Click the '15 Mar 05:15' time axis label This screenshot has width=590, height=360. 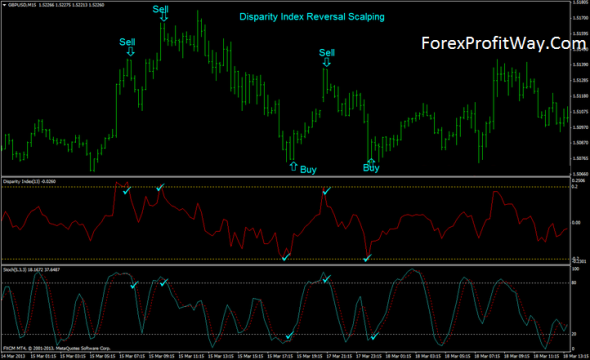(102, 356)
